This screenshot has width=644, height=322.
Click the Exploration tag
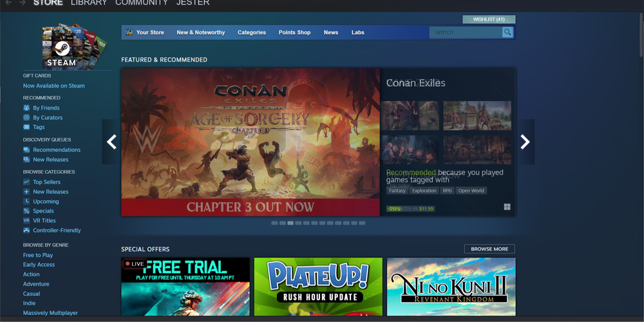pos(424,191)
